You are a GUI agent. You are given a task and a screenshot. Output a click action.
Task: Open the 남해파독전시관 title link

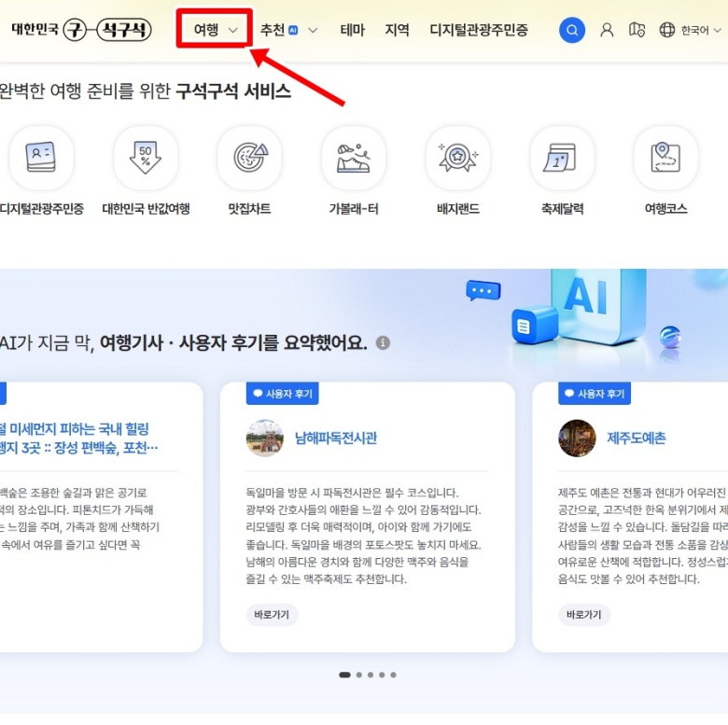pos(336,439)
